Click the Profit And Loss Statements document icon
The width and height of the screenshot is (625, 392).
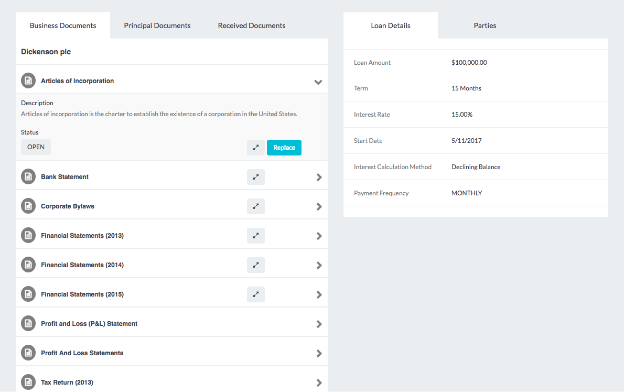28,353
